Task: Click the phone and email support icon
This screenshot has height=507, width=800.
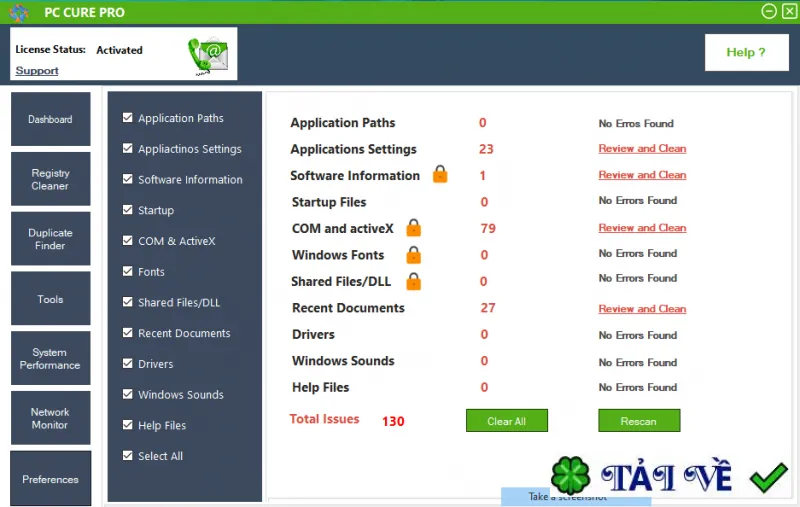Action: point(208,56)
